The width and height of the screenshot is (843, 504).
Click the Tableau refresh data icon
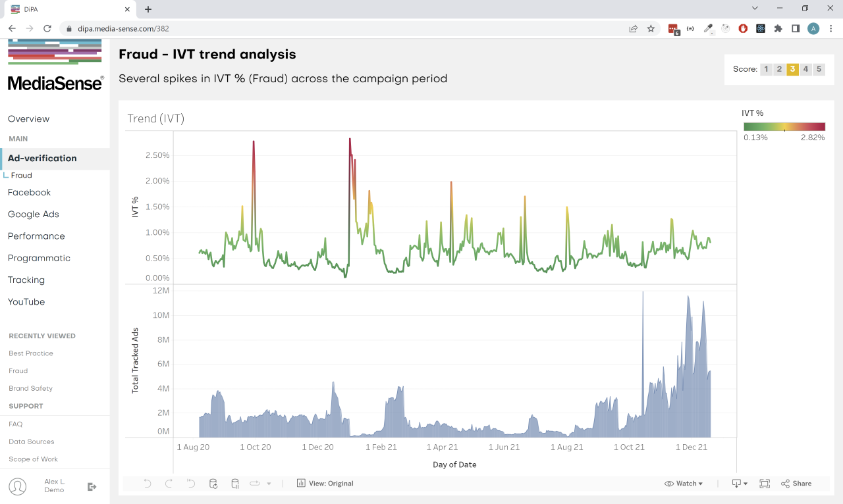(x=213, y=484)
